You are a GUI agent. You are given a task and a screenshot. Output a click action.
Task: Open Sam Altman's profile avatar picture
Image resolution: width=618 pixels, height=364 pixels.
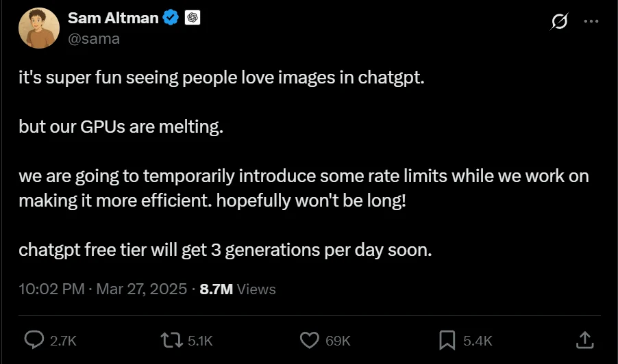pyautogui.click(x=38, y=28)
